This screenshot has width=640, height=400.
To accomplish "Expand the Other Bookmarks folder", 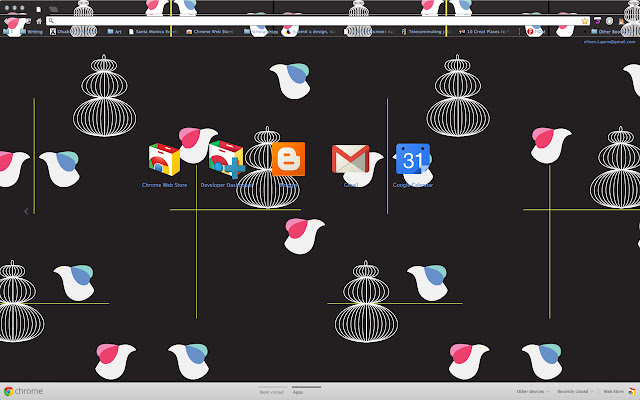I will pyautogui.click(x=613, y=31).
